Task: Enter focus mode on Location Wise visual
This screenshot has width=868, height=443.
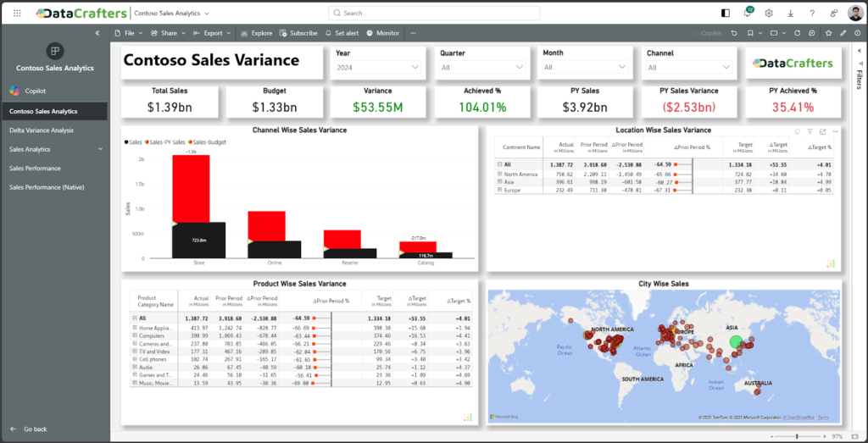Action: pyautogui.click(x=821, y=132)
